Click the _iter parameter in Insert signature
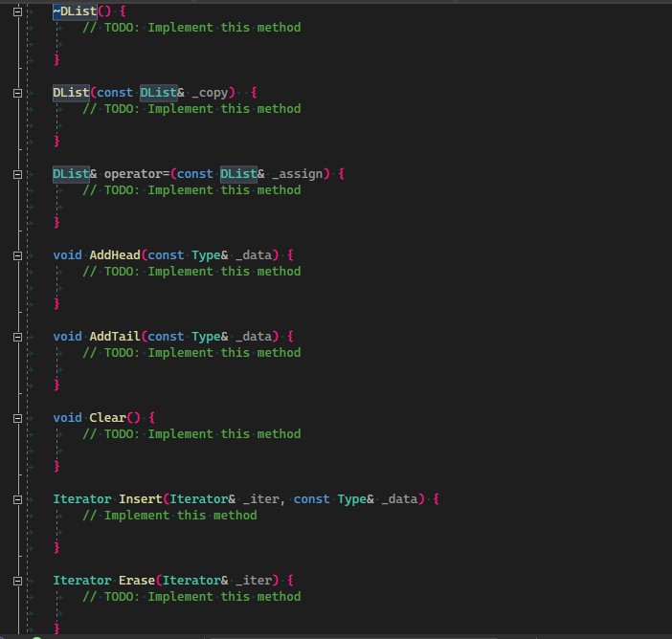The image size is (672, 639). coord(261,499)
